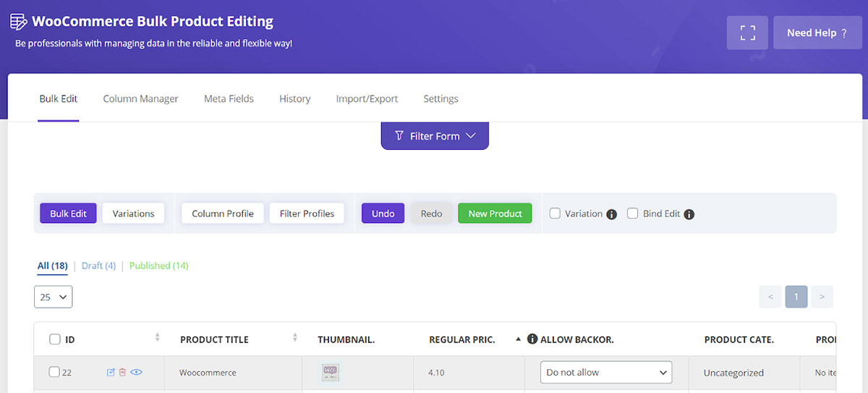The height and width of the screenshot is (393, 868).
Task: Switch to the Column Manager tab
Action: 140,98
